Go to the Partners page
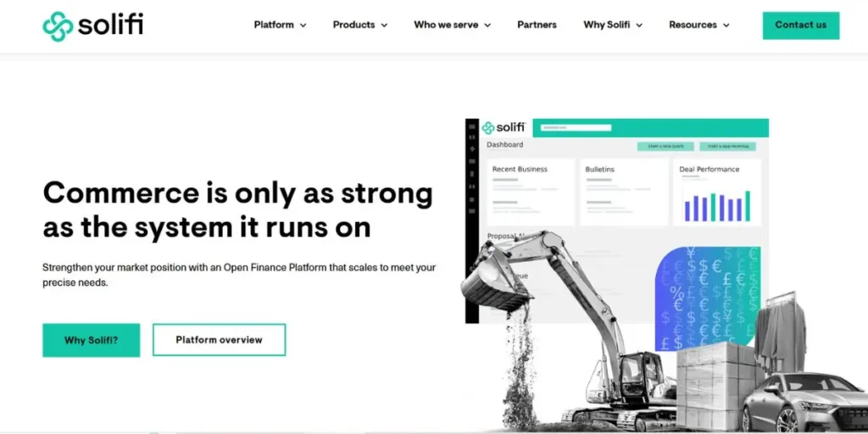The image size is (868, 434). coord(537,25)
